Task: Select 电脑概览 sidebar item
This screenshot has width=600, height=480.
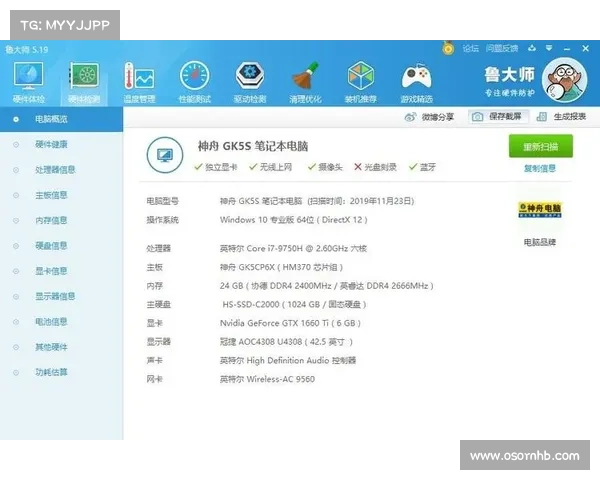Action: click(x=61, y=119)
